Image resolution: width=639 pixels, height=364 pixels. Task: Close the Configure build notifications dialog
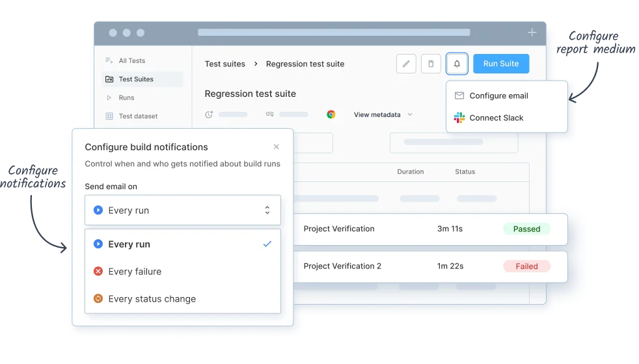(x=277, y=147)
